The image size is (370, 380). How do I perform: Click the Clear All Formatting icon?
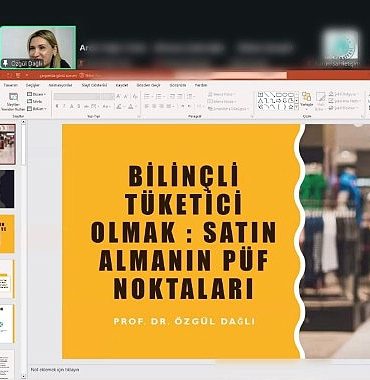pyautogui.click(x=135, y=96)
